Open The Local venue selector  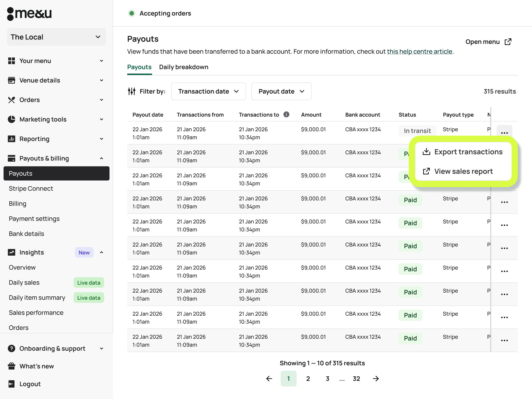coord(56,37)
